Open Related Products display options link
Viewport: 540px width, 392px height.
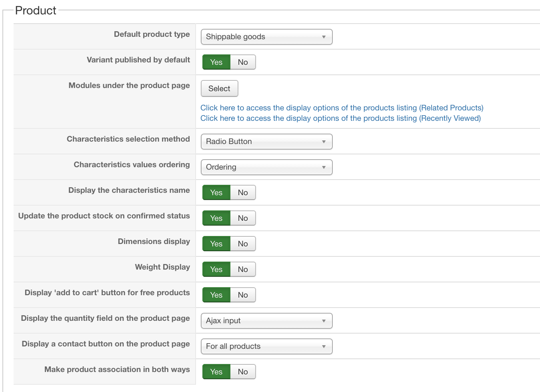click(x=342, y=108)
